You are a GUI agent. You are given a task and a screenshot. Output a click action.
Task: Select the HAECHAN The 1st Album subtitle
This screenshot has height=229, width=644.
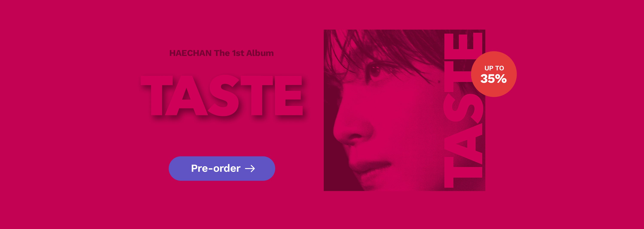222,53
